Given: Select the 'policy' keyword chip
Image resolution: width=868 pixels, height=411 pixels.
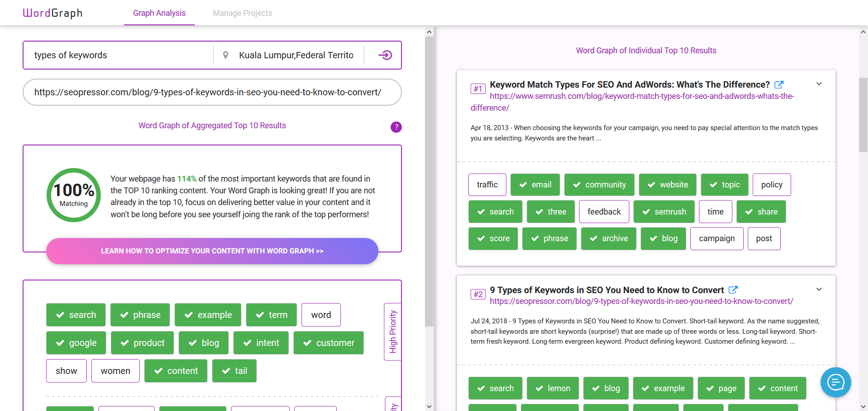Looking at the screenshot, I should (772, 185).
